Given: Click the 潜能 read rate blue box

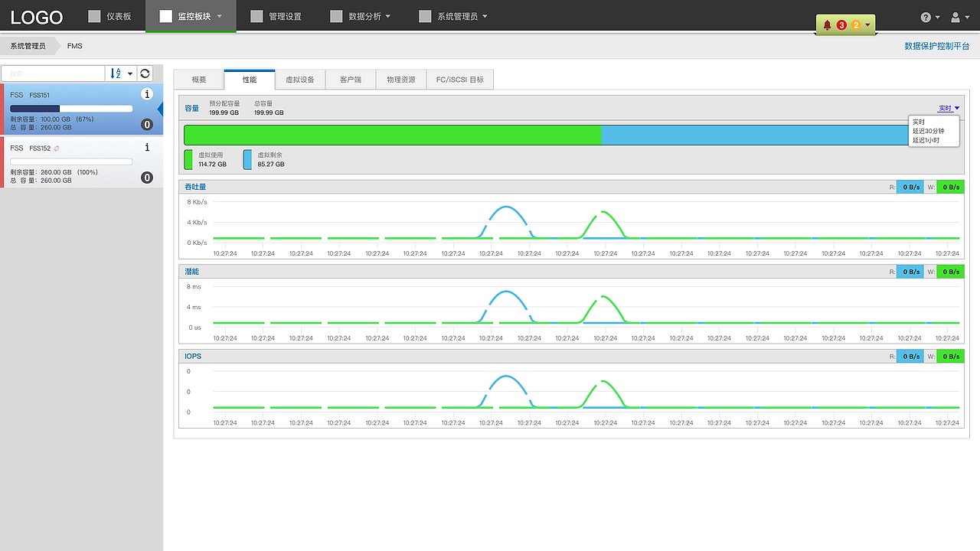Looking at the screenshot, I should (910, 272).
